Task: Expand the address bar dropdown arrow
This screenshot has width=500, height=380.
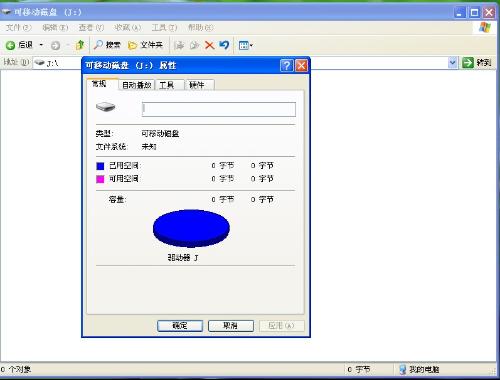Action: (452, 62)
